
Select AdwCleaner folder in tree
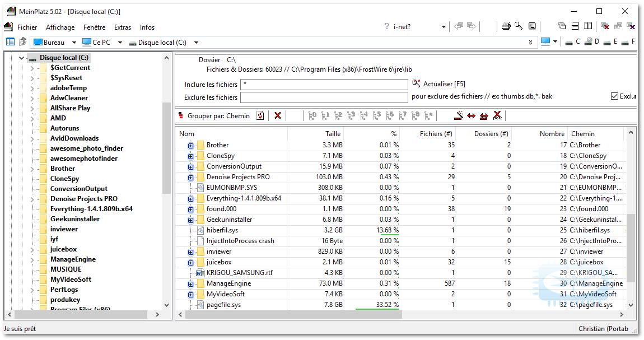tap(69, 98)
